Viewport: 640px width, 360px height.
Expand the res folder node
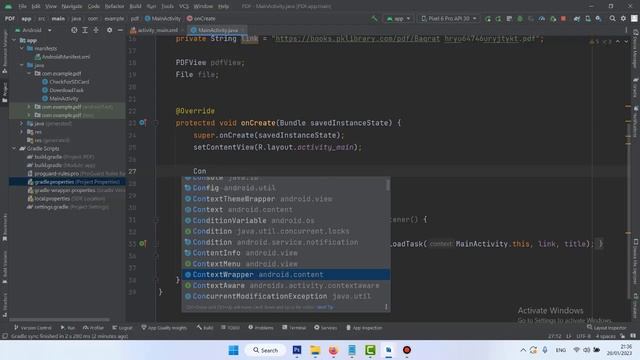point(22,132)
